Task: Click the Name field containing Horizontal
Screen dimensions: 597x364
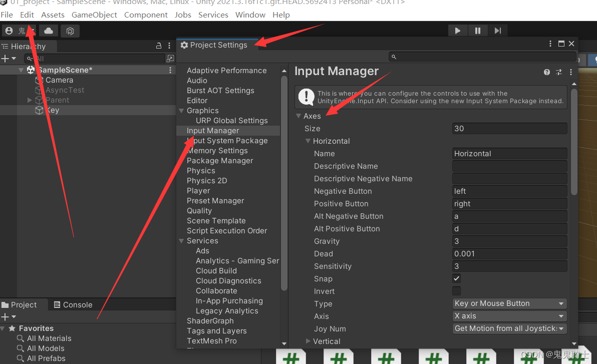Action: 509,154
